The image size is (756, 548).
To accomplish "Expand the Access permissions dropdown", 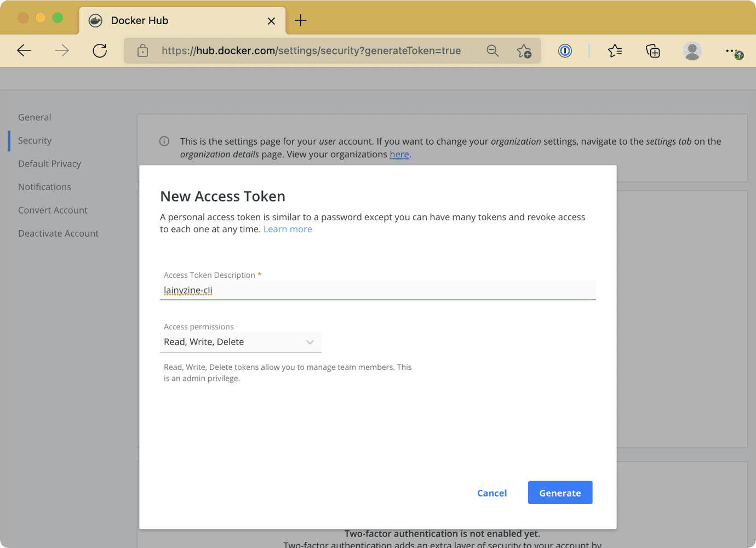I will 240,342.
